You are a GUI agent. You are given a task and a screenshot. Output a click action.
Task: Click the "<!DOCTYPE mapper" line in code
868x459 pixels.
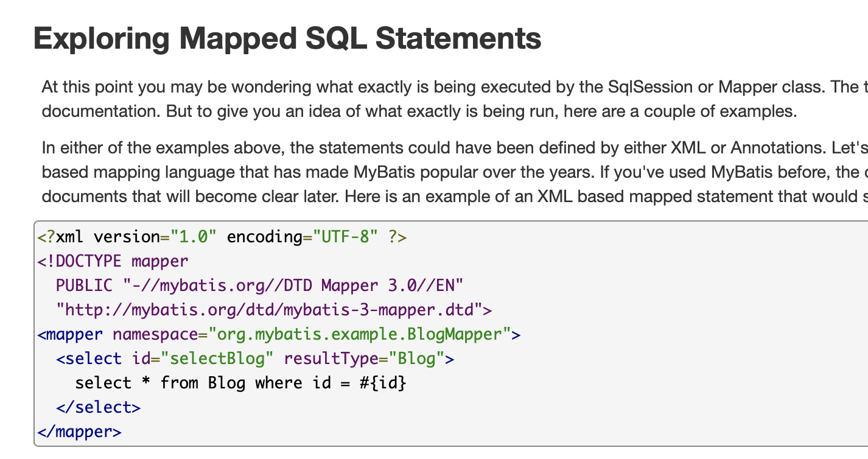[113, 261]
